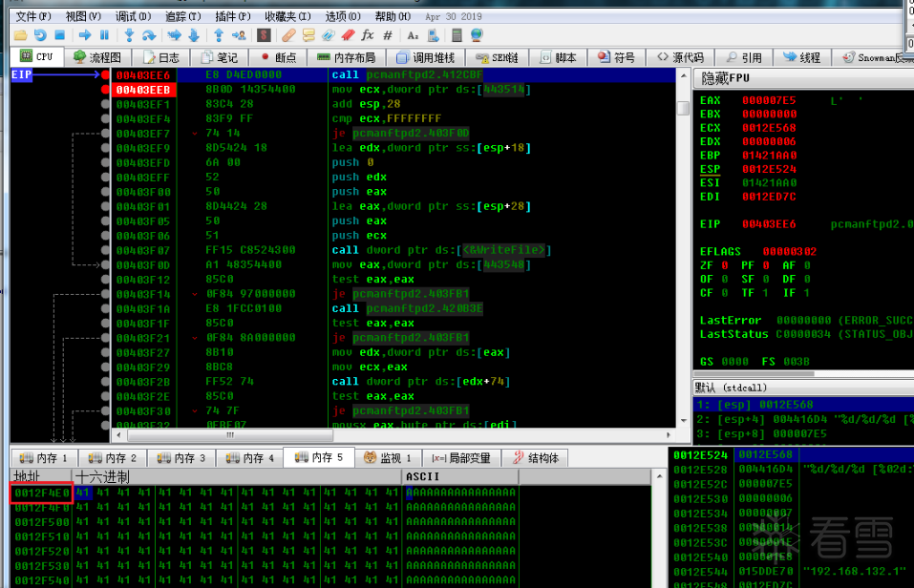This screenshot has width=914, height=588.
Task: Open the variables hash icon
Action: (388, 35)
